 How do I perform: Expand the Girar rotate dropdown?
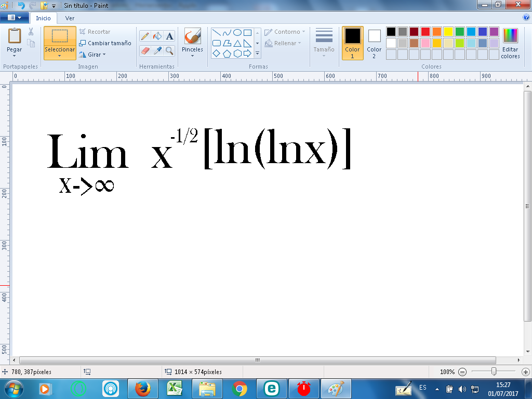[x=93, y=55]
